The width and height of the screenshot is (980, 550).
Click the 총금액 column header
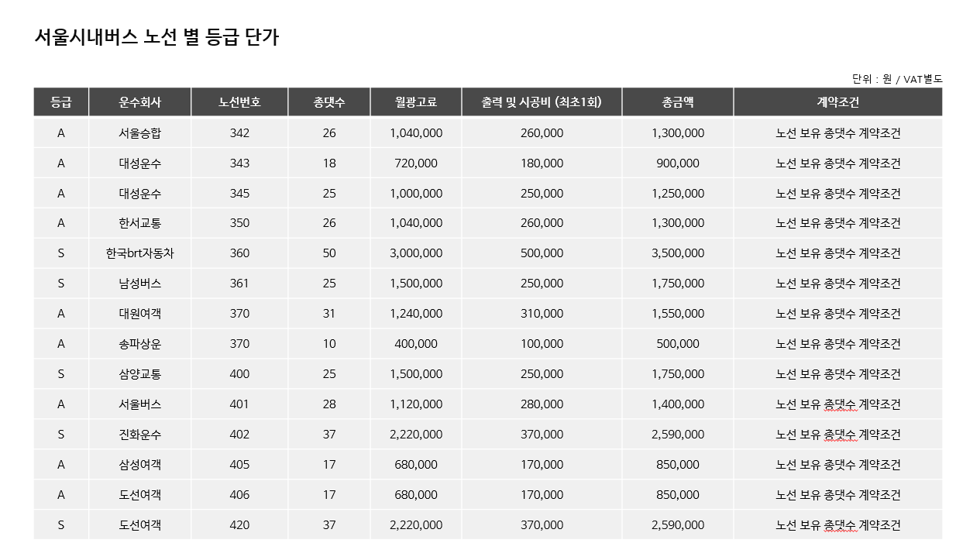point(678,102)
